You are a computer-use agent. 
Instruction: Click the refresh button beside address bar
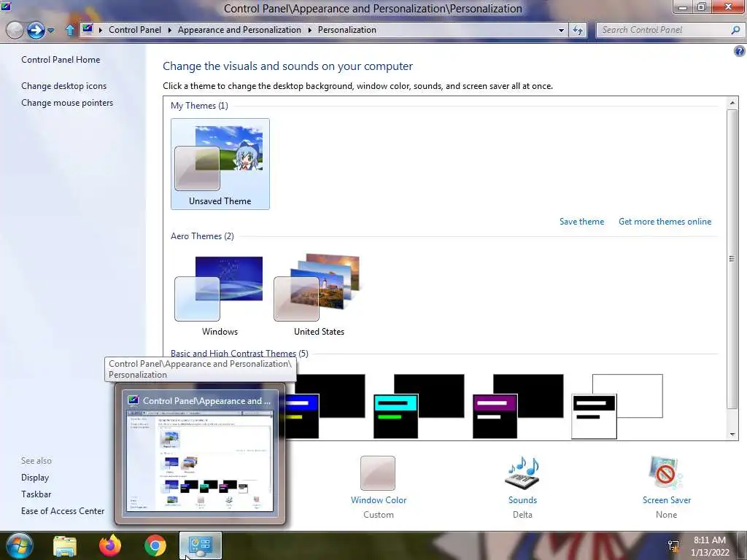[x=578, y=31]
